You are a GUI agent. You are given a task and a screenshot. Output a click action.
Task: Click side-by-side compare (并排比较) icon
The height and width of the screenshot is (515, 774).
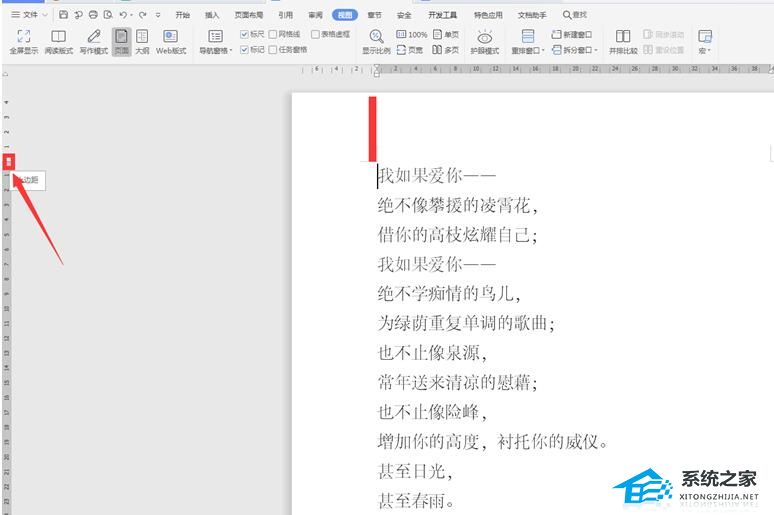click(x=623, y=41)
